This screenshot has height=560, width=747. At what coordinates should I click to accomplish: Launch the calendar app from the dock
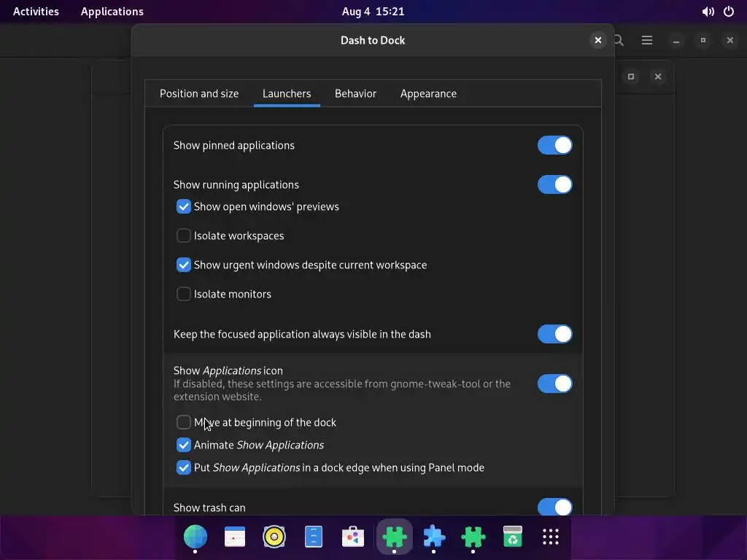point(235,537)
